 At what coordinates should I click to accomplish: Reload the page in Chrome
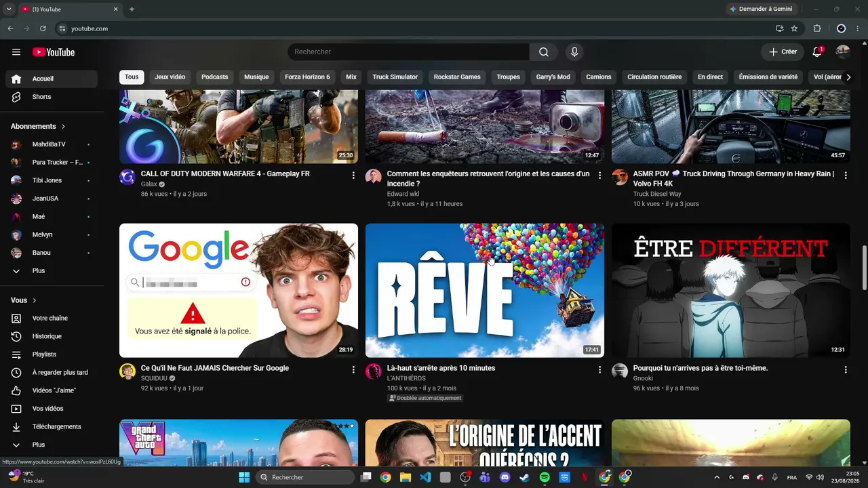point(43,28)
